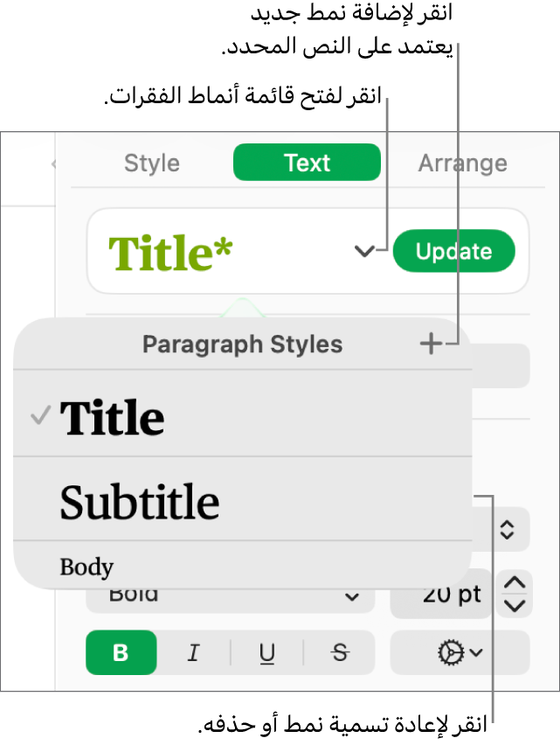560x745 pixels.
Task: Select the Text tab
Action: pyautogui.click(x=307, y=164)
